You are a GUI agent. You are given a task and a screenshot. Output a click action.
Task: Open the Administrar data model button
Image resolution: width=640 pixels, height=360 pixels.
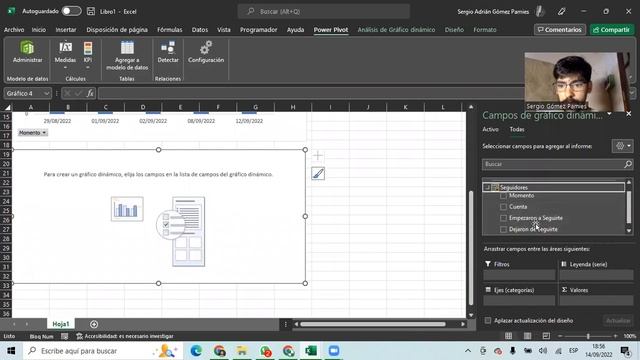(x=27, y=52)
